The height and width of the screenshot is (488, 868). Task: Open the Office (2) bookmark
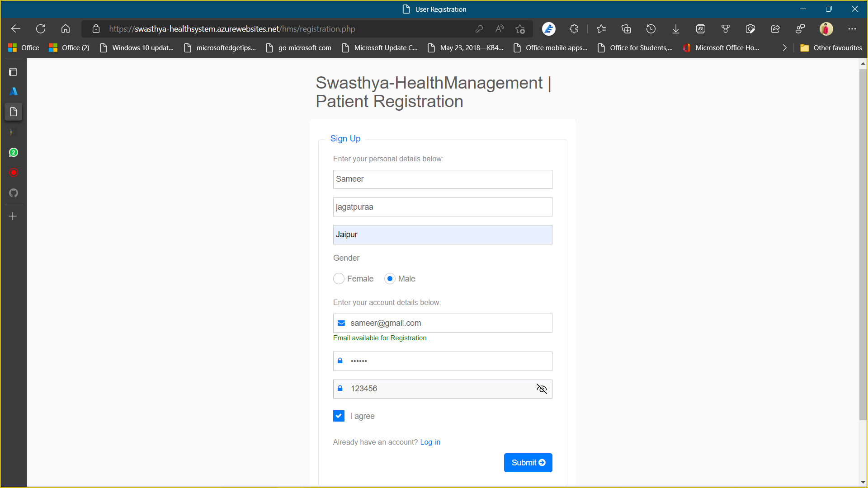coord(69,48)
